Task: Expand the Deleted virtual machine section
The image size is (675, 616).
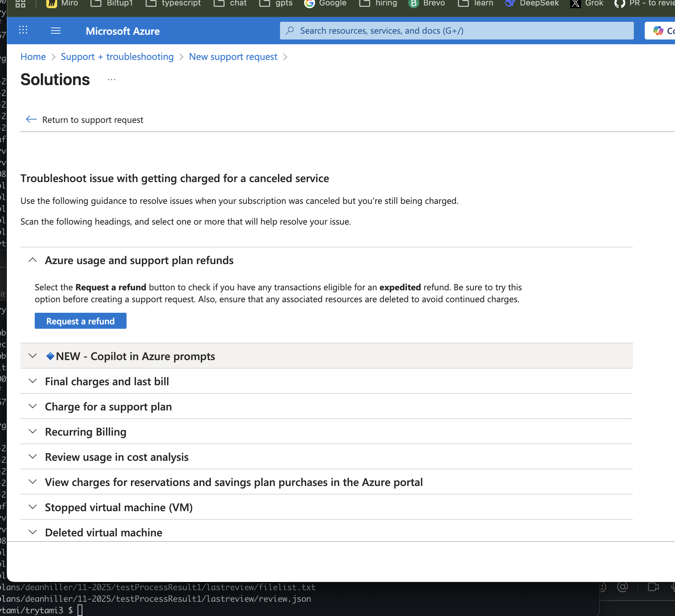Action: click(x=327, y=531)
